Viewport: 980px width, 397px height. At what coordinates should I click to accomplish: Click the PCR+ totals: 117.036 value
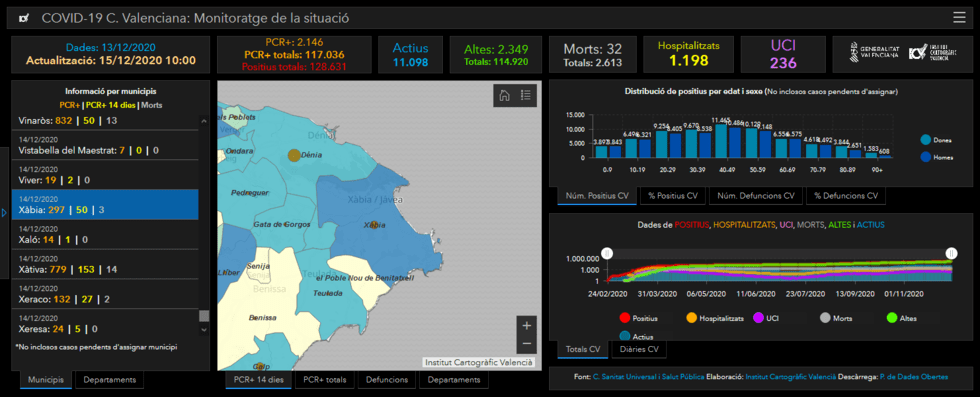[294, 54]
